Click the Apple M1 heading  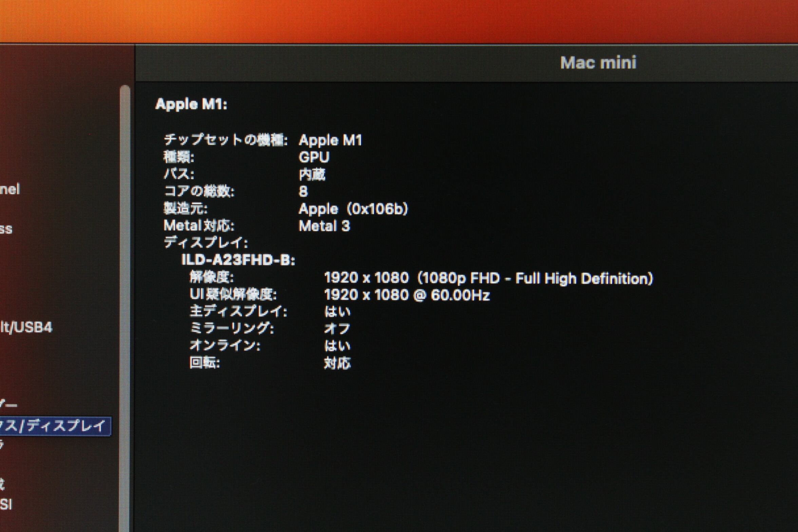point(191,104)
